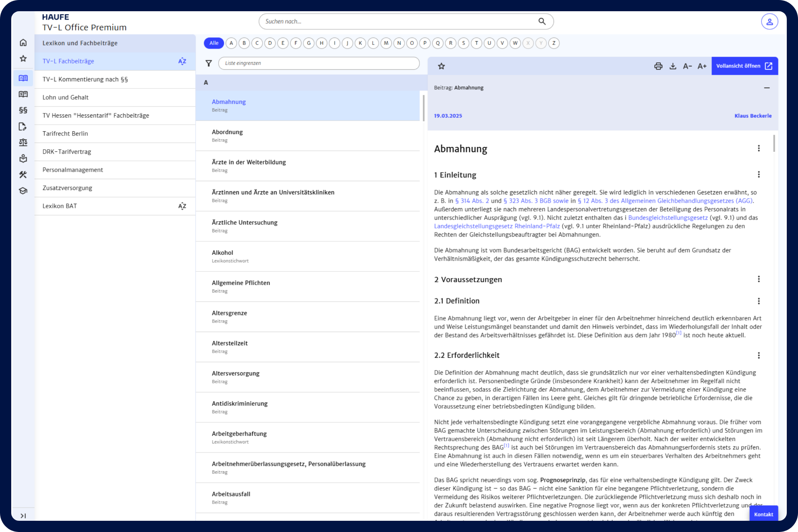Click the paragraph §§ sidebar icon
The image size is (798, 532).
point(23,110)
